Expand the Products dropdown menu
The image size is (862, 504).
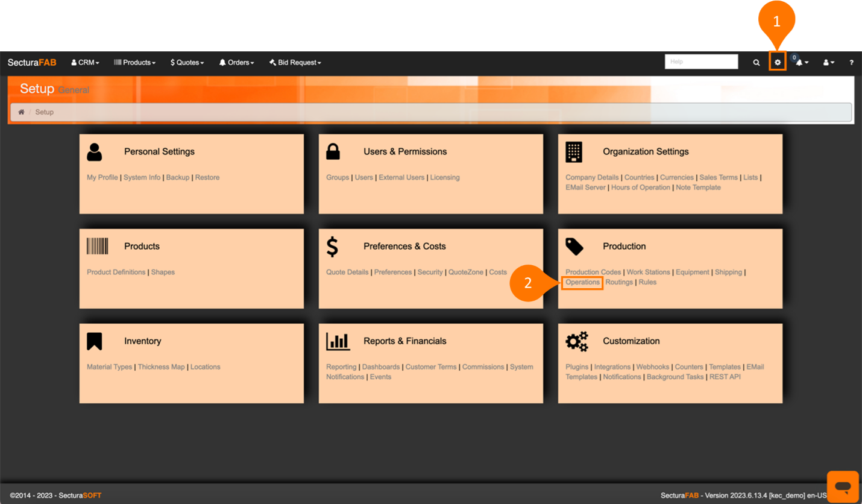tap(135, 62)
